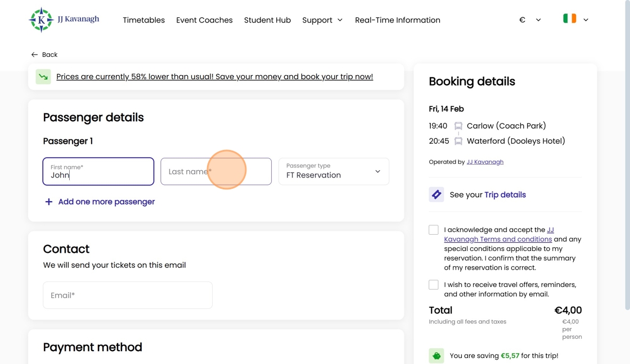
Task: Expand the euro currency selector
Action: [529, 20]
